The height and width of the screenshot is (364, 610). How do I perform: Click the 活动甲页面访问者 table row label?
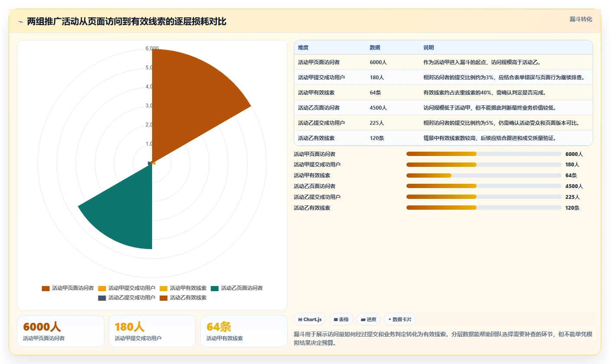click(x=319, y=62)
